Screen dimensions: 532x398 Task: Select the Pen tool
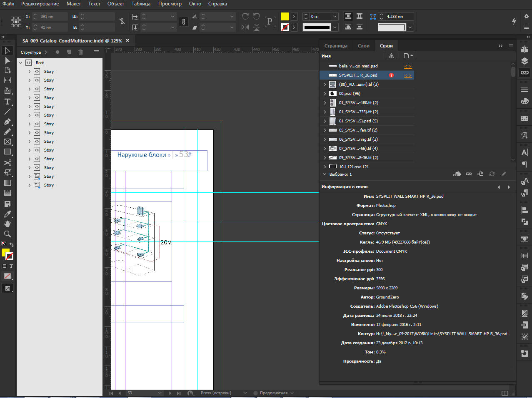point(7,122)
